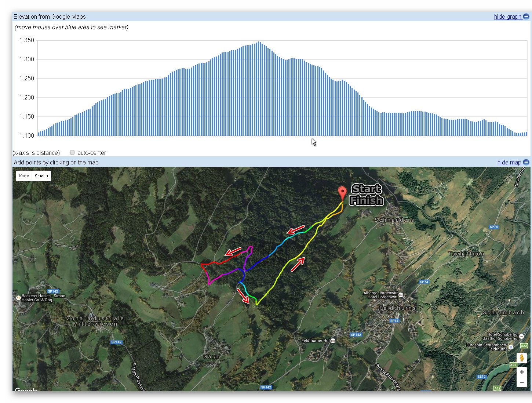Enable the auto-center checkbox
The height and width of the screenshot is (403, 532).
(72, 152)
